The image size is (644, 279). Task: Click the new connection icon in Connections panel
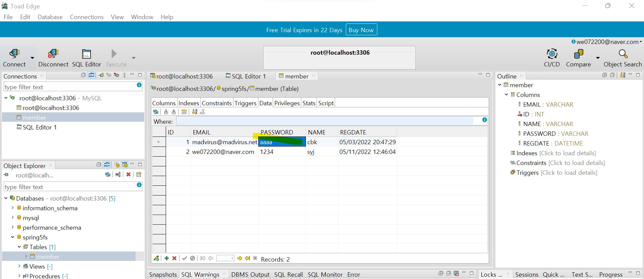pyautogui.click(x=101, y=75)
